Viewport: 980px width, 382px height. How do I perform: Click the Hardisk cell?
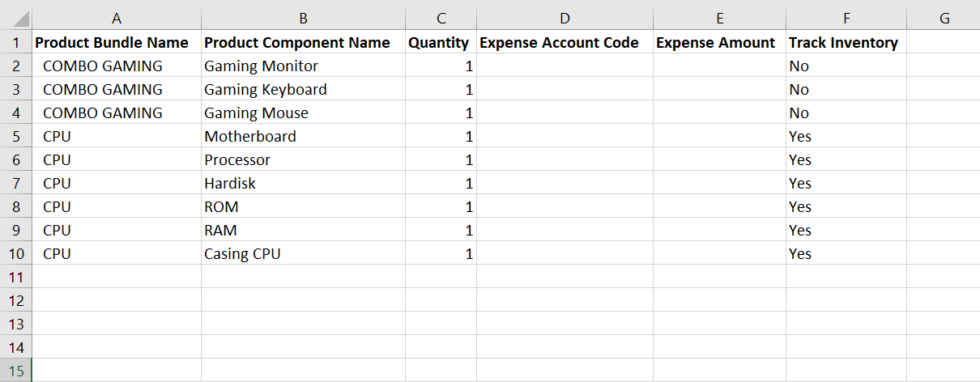pyautogui.click(x=230, y=184)
